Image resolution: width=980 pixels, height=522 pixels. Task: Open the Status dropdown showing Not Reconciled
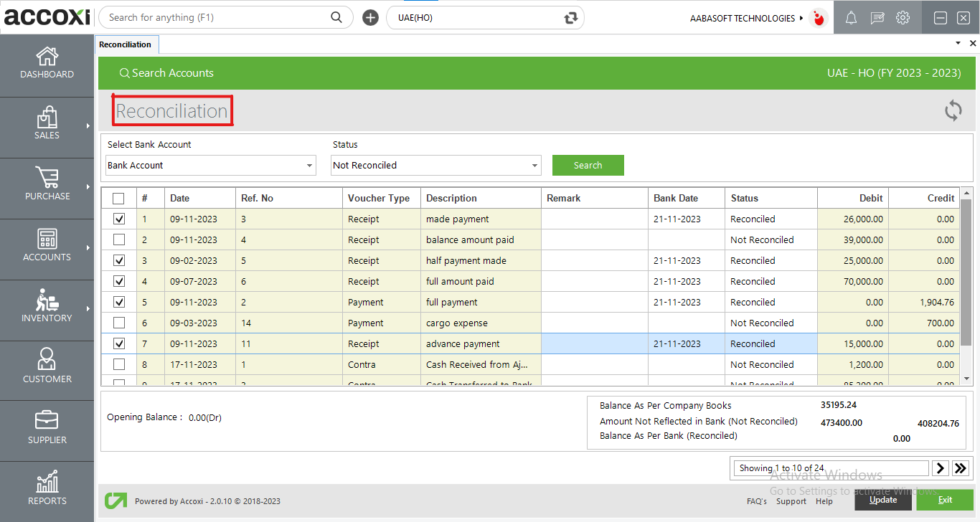435,165
